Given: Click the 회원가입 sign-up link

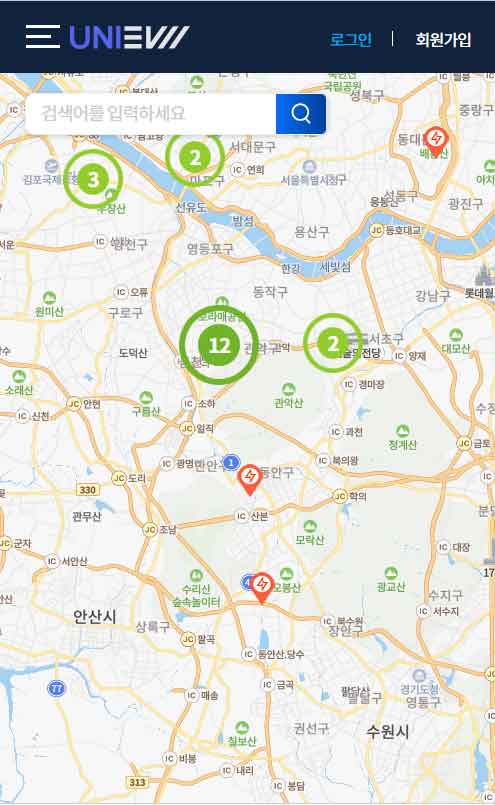Looking at the screenshot, I should [443, 39].
